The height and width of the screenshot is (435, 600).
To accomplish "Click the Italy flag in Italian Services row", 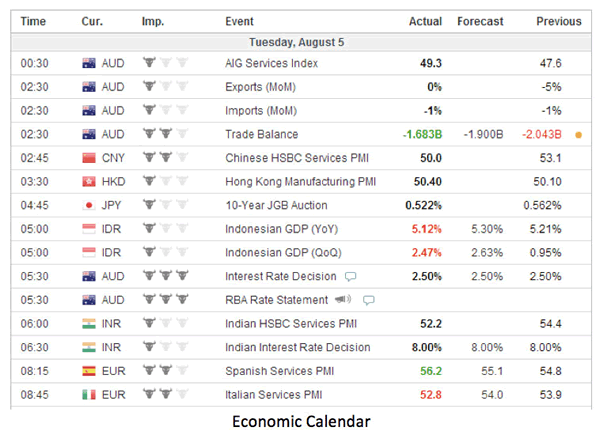I will 89,396.
